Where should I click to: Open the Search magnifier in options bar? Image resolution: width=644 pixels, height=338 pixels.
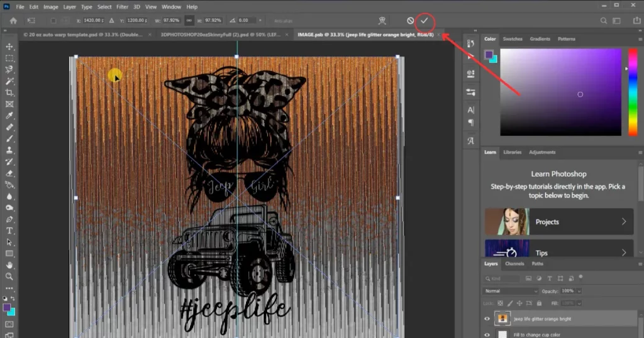coord(603,21)
